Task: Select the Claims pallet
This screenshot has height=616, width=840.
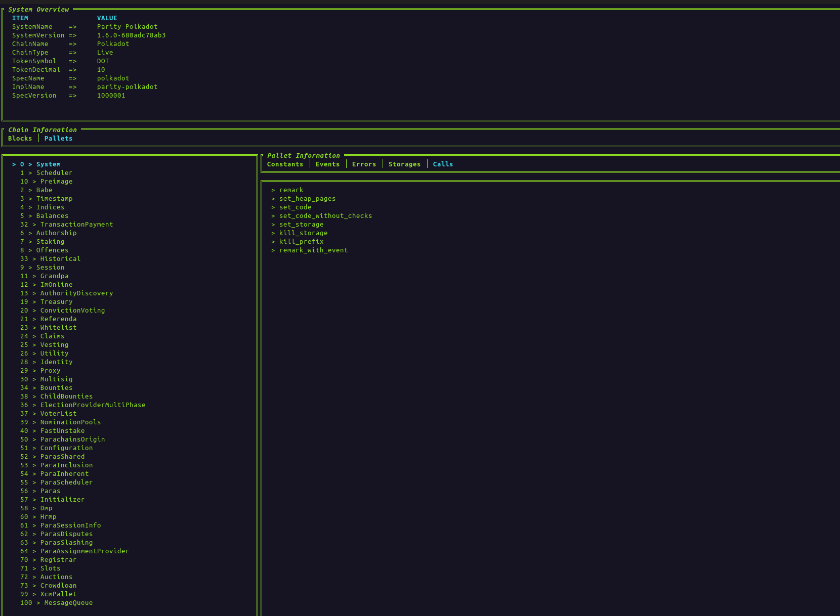Action: coord(42,336)
